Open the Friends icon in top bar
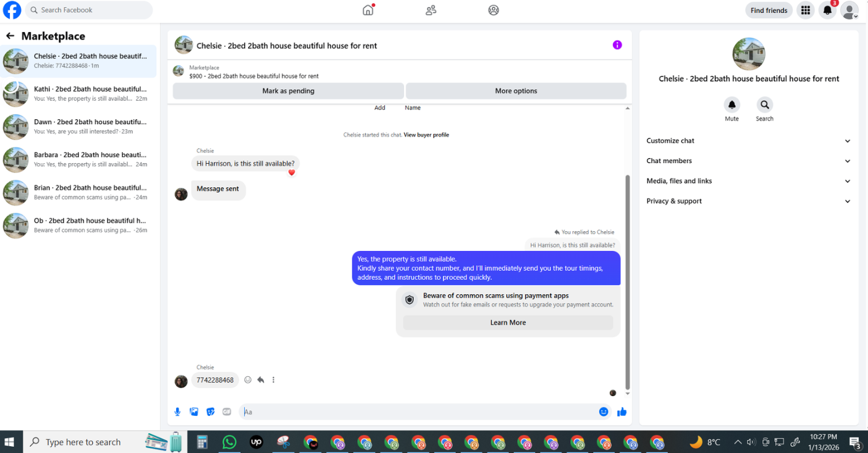This screenshot has height=453, width=868. tap(431, 10)
